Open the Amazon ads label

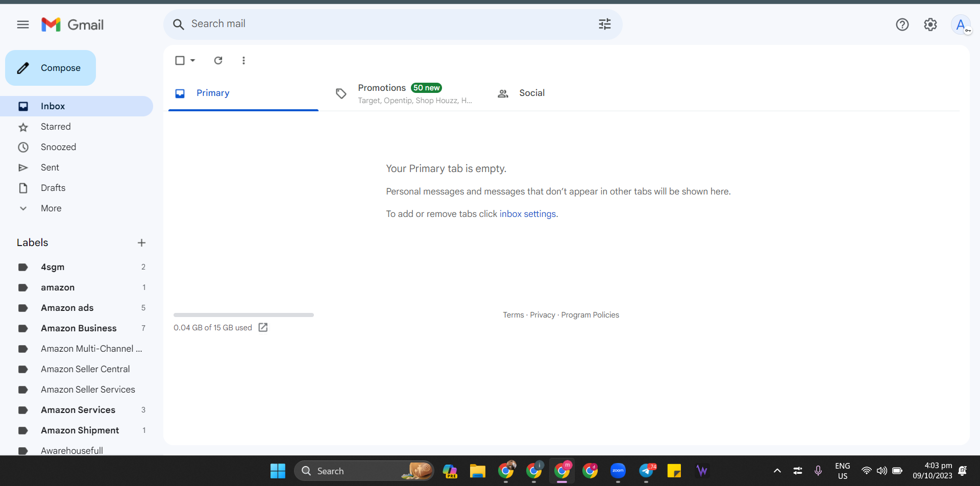[77, 308]
